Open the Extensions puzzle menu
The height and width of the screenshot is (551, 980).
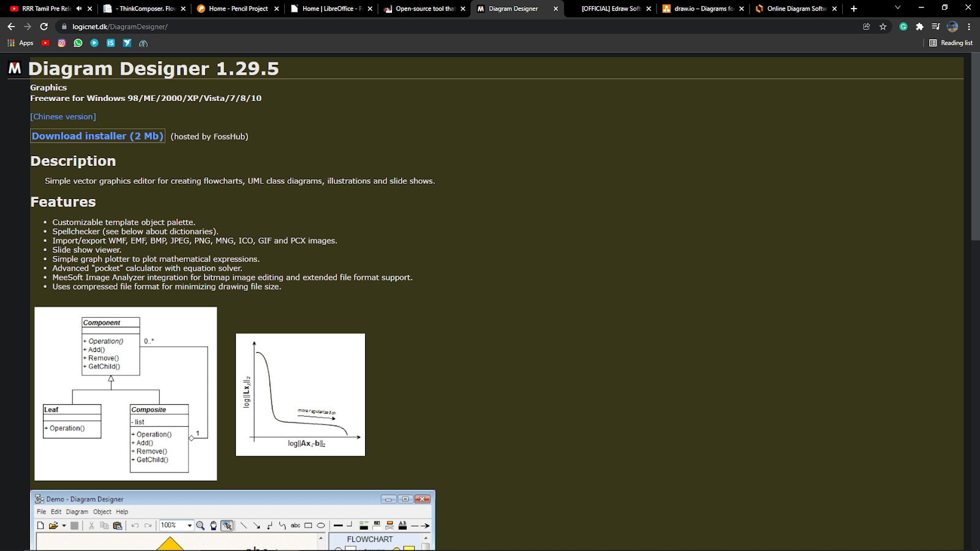[x=919, y=26]
